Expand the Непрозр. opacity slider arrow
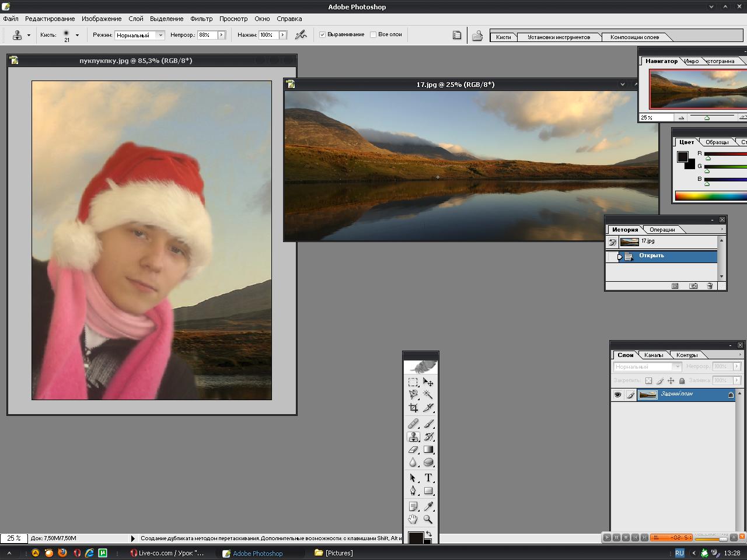The width and height of the screenshot is (747, 560). [x=221, y=35]
